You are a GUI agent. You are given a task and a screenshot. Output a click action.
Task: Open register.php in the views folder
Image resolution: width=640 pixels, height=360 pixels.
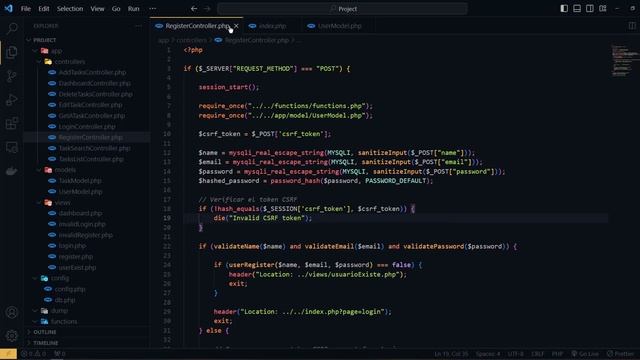click(x=76, y=256)
